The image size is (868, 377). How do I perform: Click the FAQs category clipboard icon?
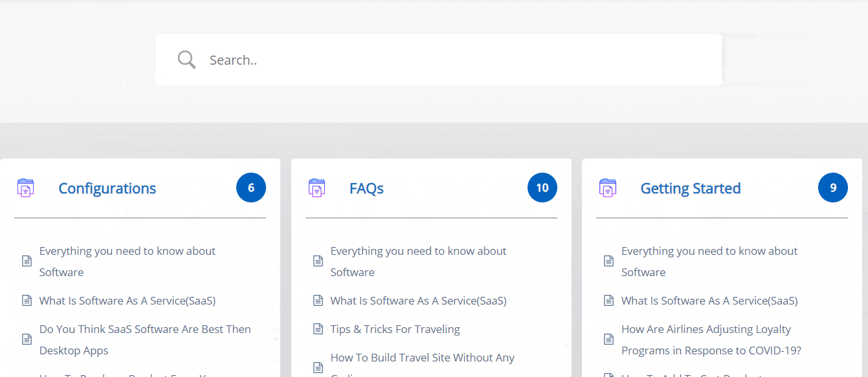317,188
